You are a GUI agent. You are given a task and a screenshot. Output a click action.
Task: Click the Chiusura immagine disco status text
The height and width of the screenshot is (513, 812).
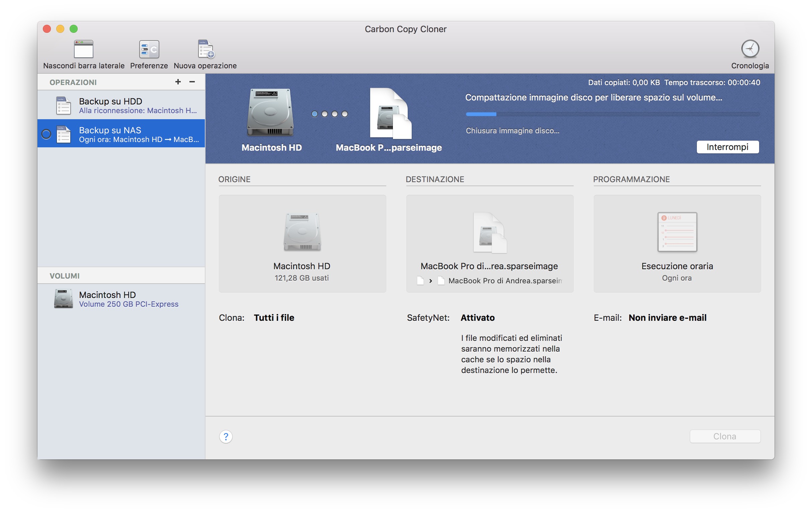click(512, 131)
